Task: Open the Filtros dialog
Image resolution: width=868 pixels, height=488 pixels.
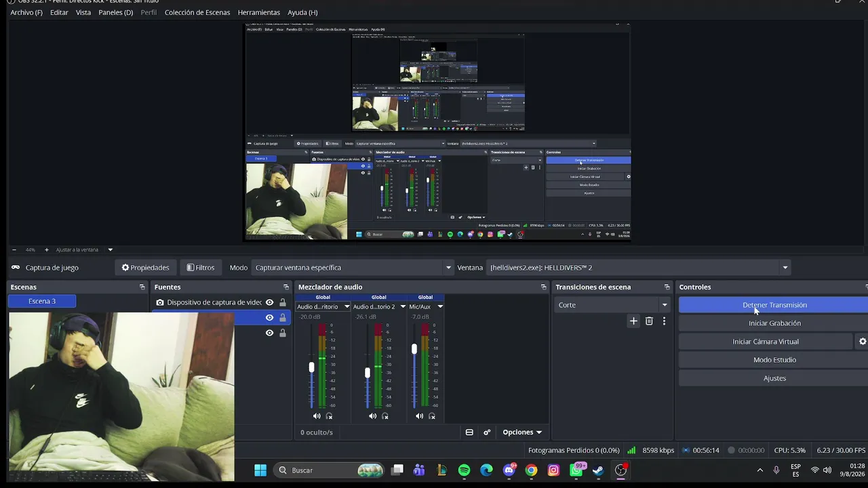Action: (201, 268)
